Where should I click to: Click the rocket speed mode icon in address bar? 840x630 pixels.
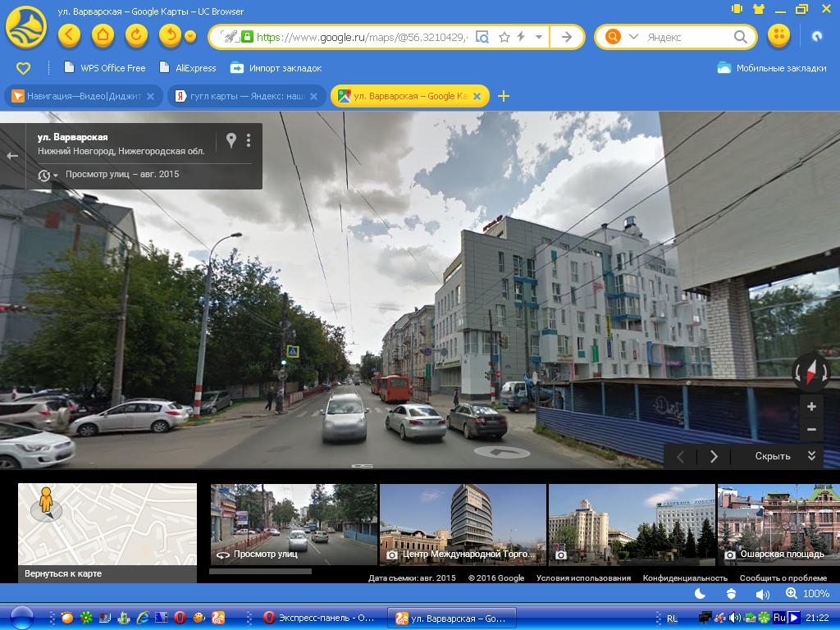coord(229,37)
